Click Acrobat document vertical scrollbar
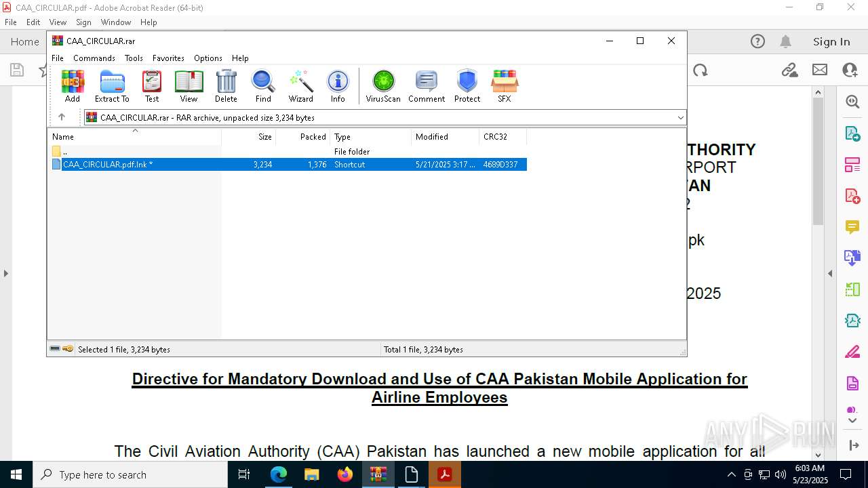 [818, 161]
